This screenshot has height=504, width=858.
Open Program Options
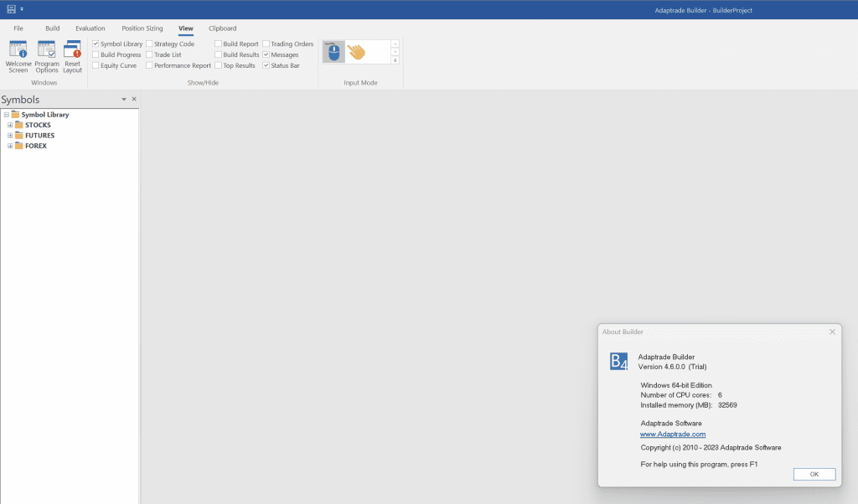click(47, 56)
